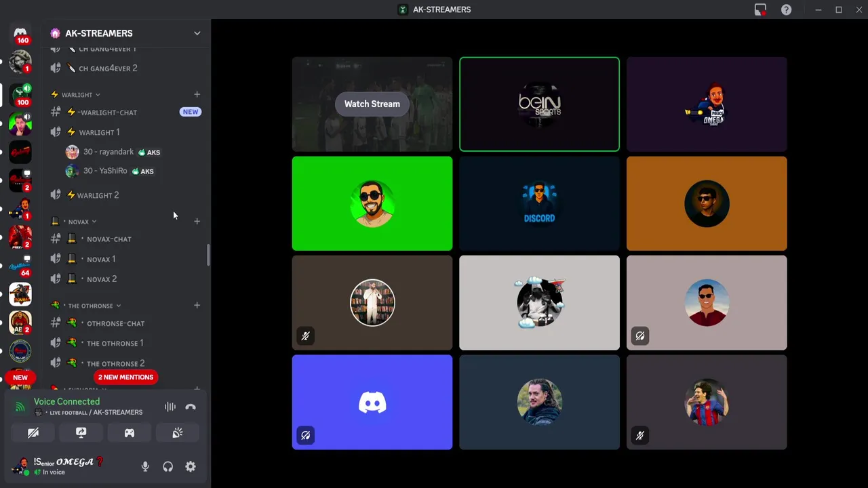Select the Police Omega avatar tile
Image resolution: width=868 pixels, height=488 pixels.
(x=707, y=104)
